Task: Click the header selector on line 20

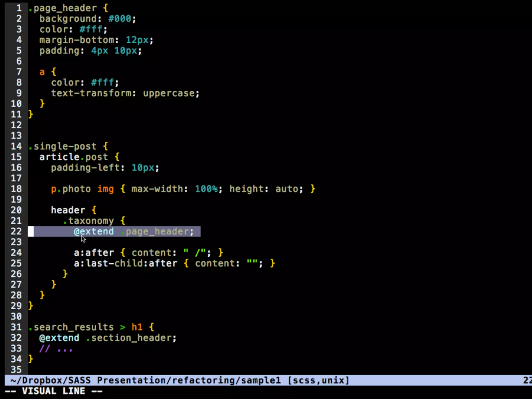Action: [68, 210]
